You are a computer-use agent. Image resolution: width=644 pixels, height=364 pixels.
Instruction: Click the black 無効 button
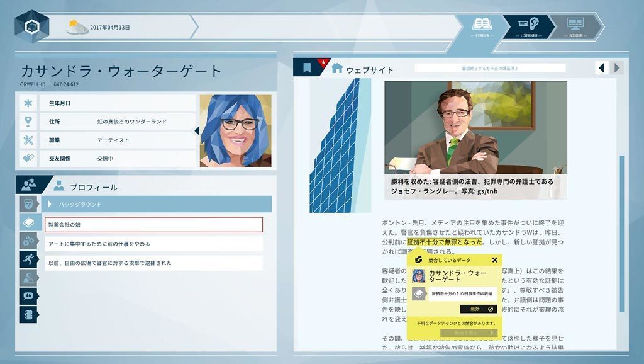[479, 309]
